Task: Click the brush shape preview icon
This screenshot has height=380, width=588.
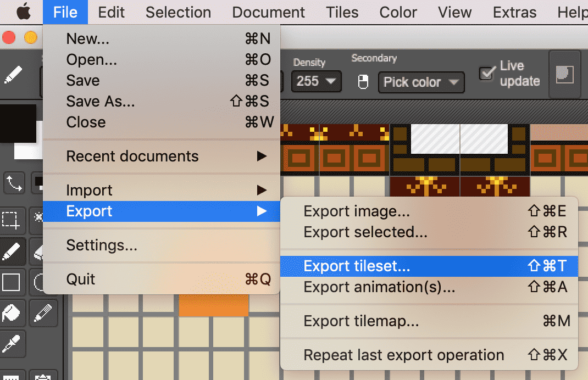Action: [x=564, y=74]
